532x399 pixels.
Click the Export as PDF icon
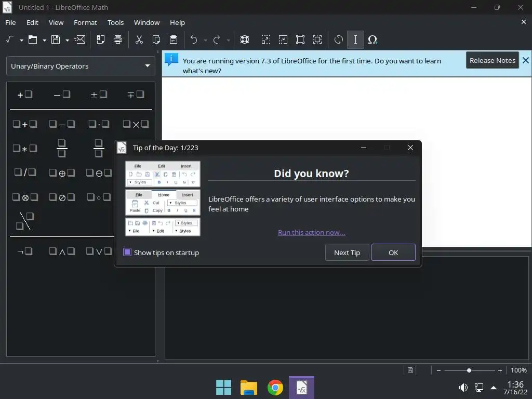tap(100, 39)
